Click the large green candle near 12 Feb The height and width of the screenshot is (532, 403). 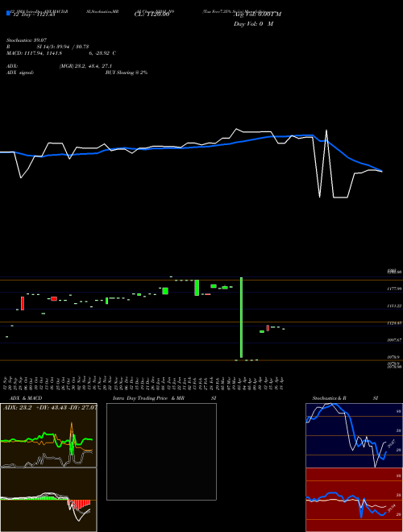[x=197, y=288]
